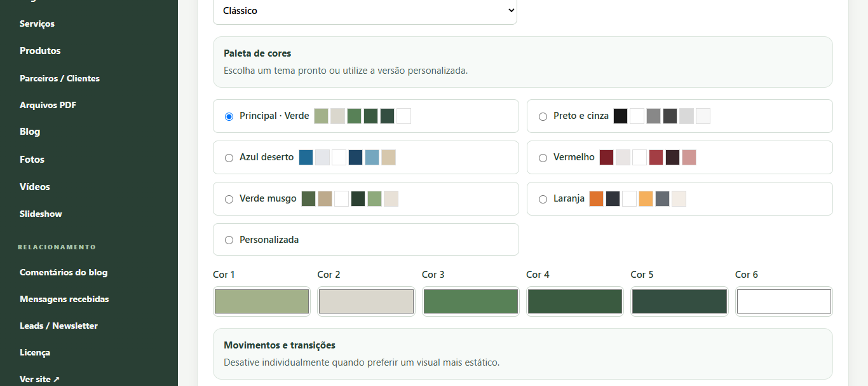Click the Paleta de cores heading

click(x=257, y=53)
